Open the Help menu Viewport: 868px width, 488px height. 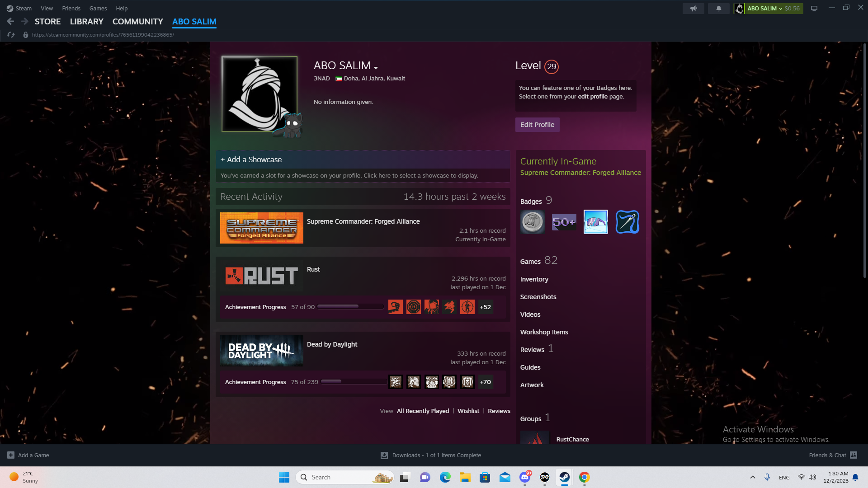122,8
